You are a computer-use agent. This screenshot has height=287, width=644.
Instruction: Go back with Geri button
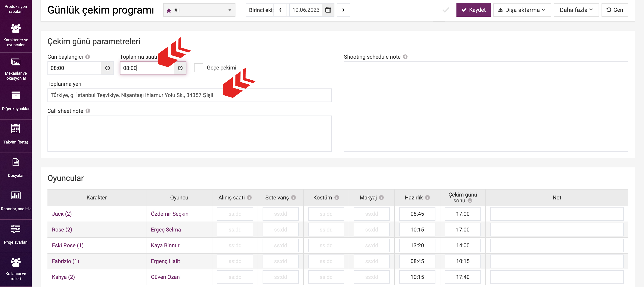coord(614,10)
